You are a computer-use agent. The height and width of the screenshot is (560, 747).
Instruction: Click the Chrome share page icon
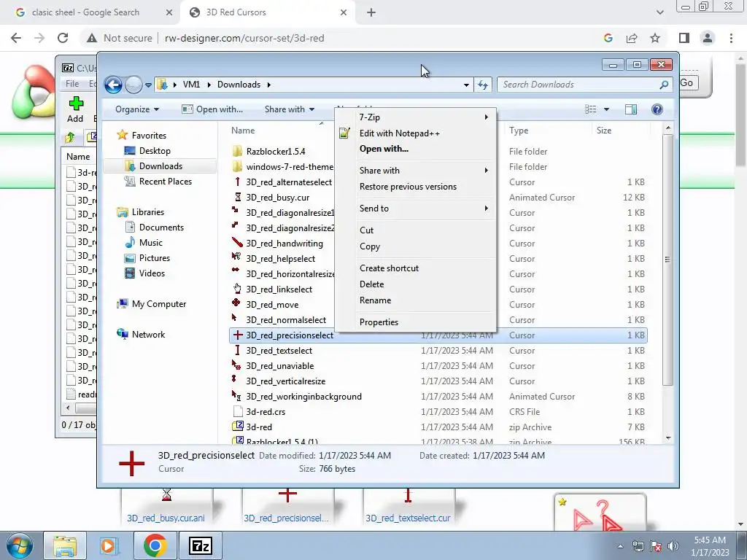point(632,38)
